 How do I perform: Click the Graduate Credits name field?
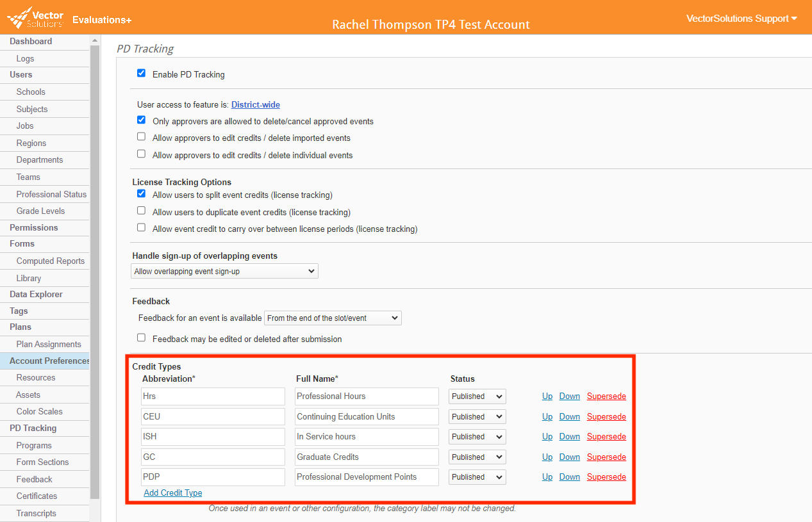click(367, 457)
